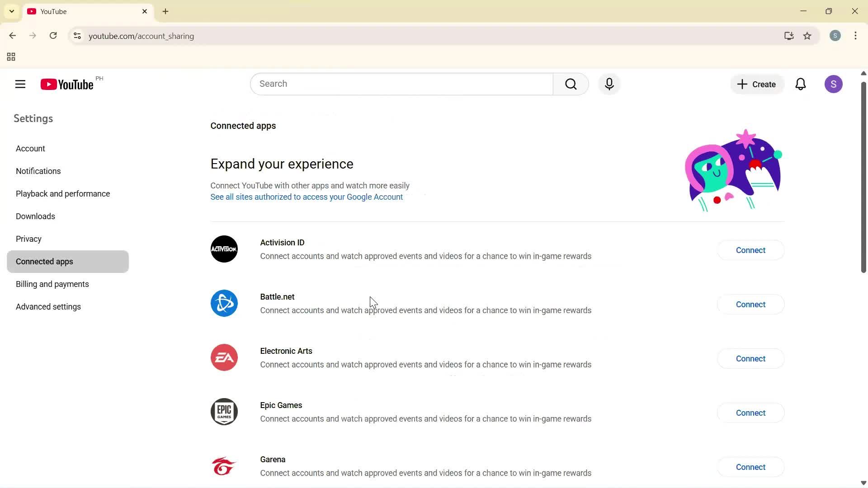The height and width of the screenshot is (488, 868).
Task: Start a voice search with the microphone
Action: [609, 84]
